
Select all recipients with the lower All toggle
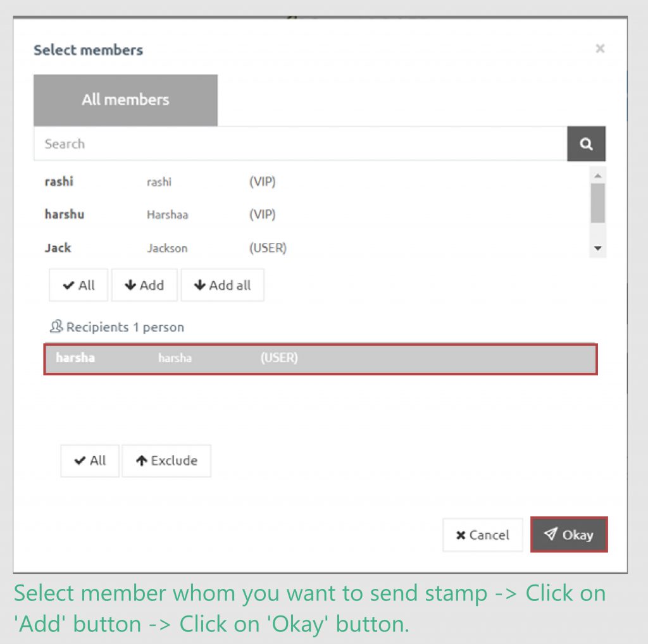point(89,461)
